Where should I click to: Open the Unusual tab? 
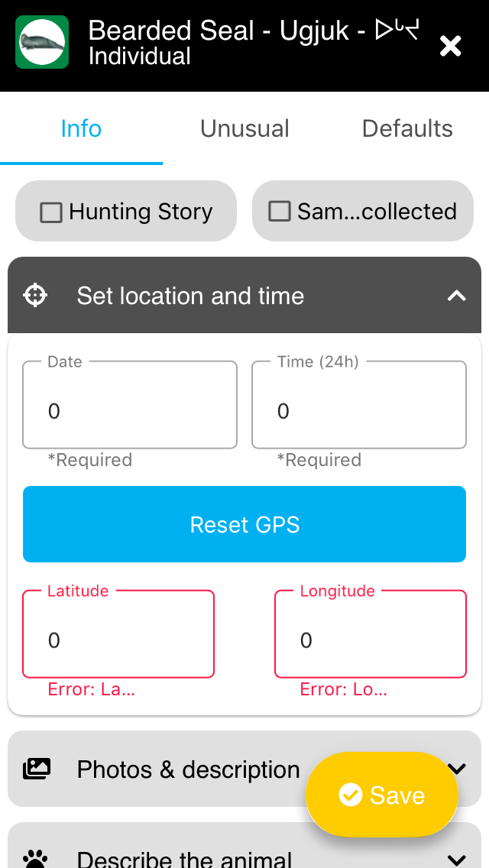244,128
